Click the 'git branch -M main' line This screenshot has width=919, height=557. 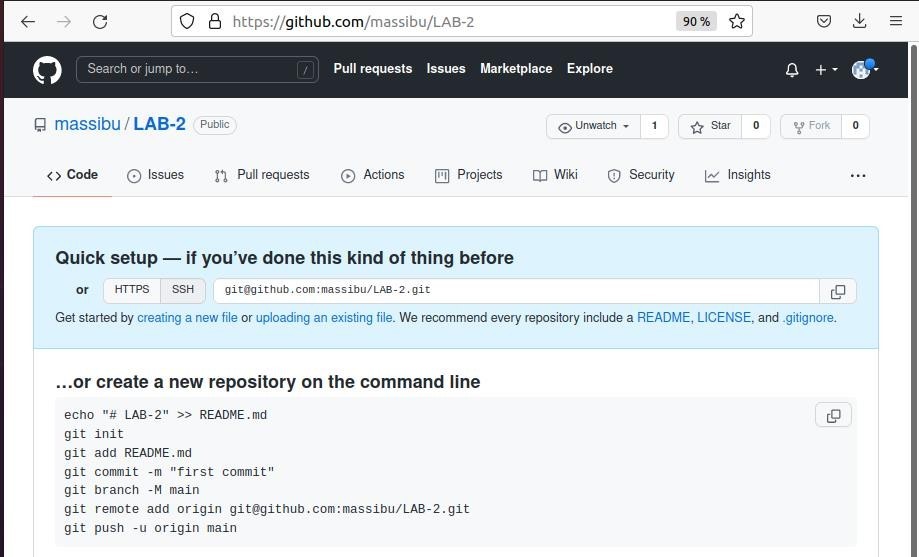point(132,490)
